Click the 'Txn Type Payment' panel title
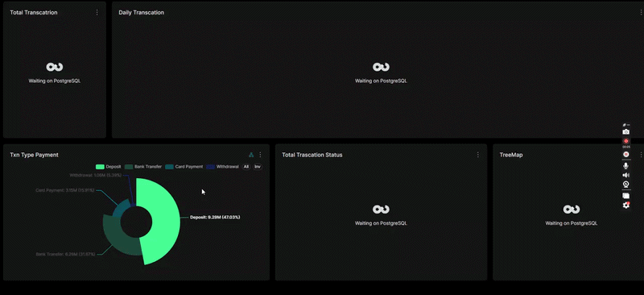This screenshot has height=295, width=644. 34,155
